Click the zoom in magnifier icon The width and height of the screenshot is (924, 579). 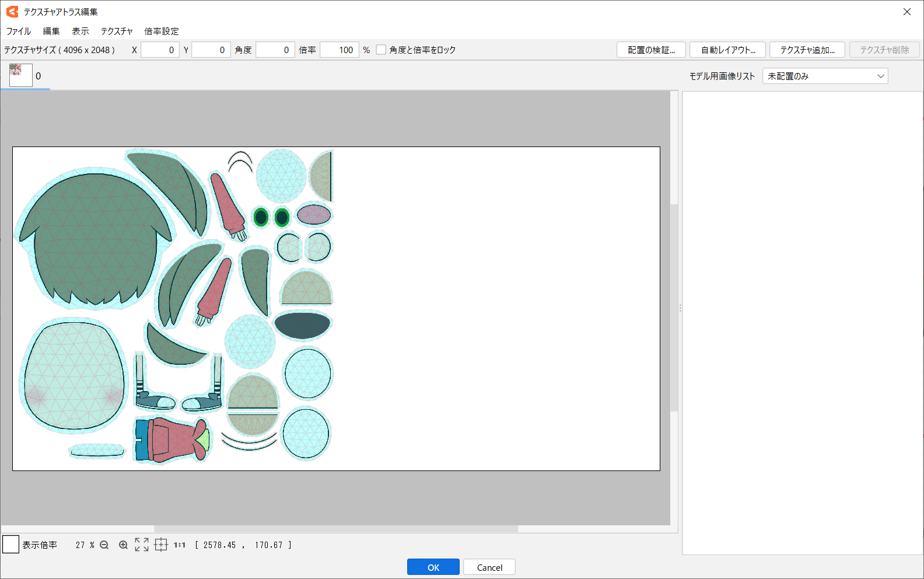pos(123,545)
